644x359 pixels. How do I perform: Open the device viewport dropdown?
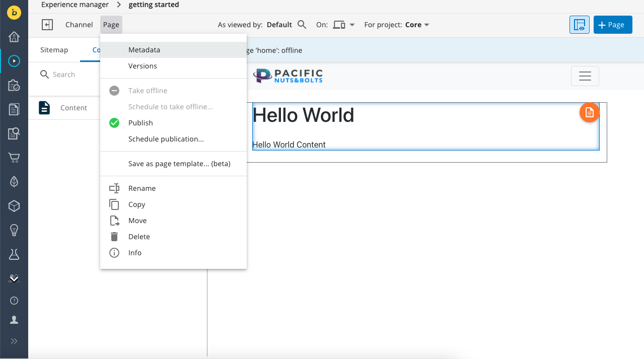point(344,25)
